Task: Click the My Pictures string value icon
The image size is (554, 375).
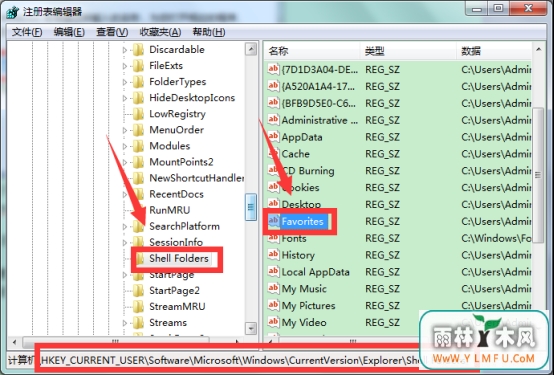Action: click(273, 306)
